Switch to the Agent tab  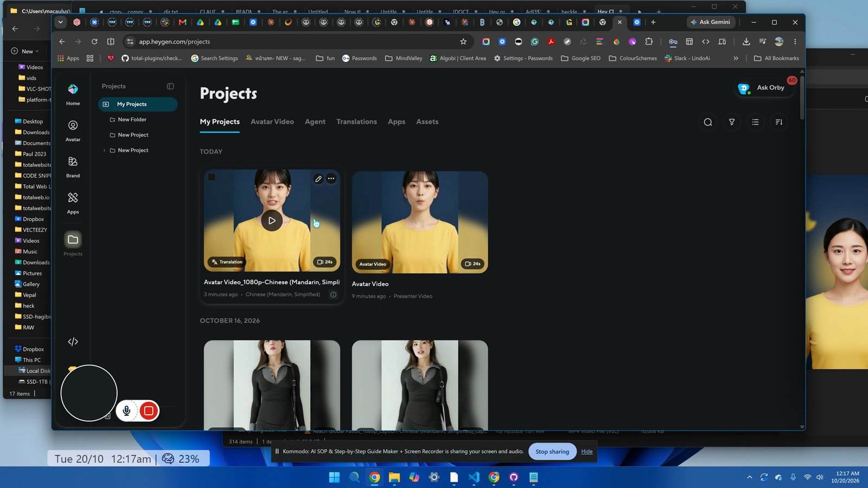coord(315,121)
